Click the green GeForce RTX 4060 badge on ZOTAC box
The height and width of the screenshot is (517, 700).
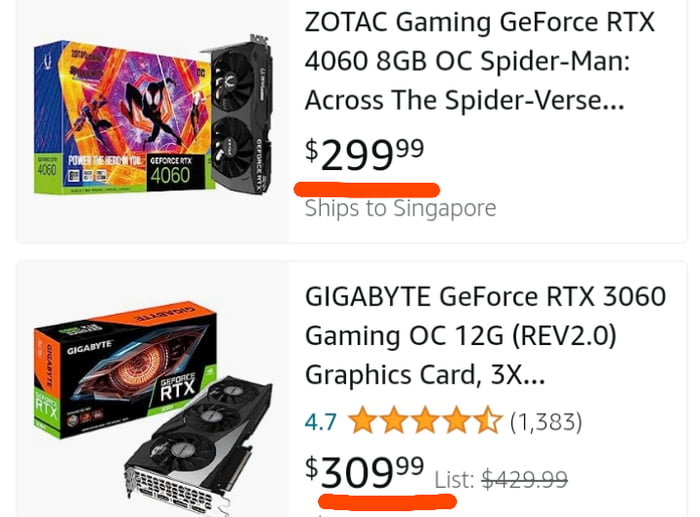tap(168, 170)
